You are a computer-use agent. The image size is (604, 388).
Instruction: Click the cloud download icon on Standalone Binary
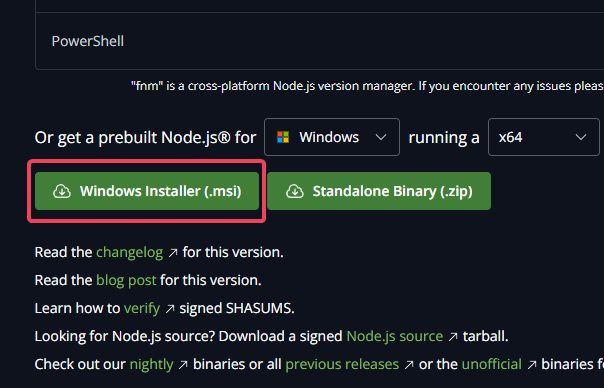tap(295, 191)
